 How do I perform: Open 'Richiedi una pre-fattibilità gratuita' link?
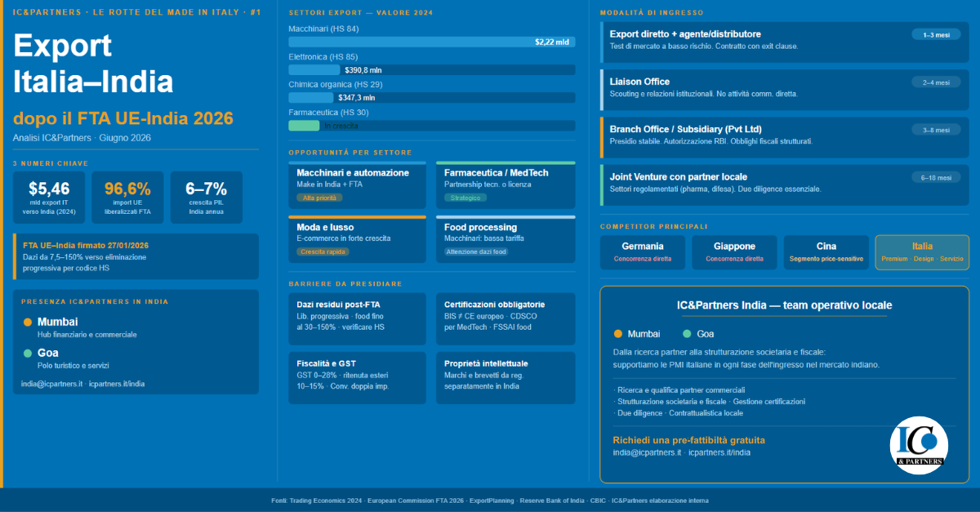[688, 440]
